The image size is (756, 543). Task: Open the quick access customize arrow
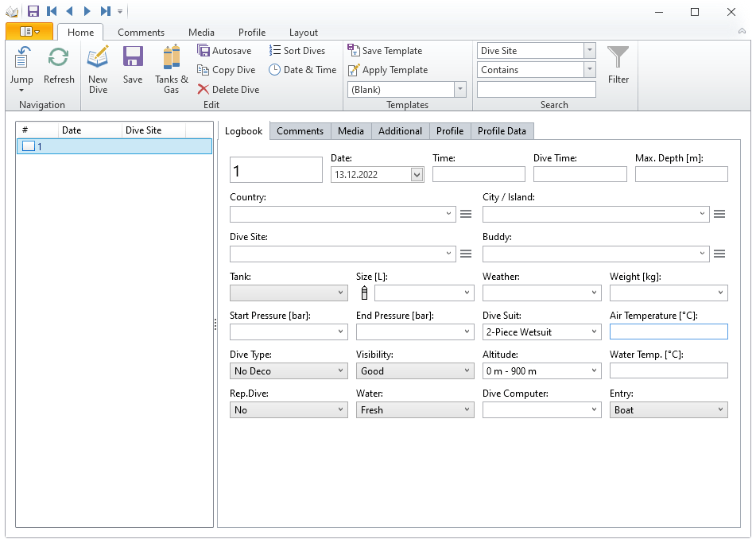pyautogui.click(x=120, y=11)
